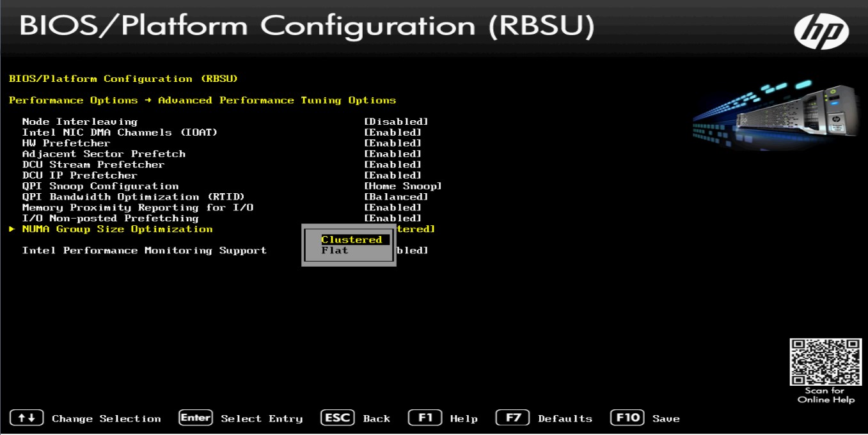868x435 pixels.
Task: Toggle Node Interleaving Disabled value
Action: pos(395,122)
